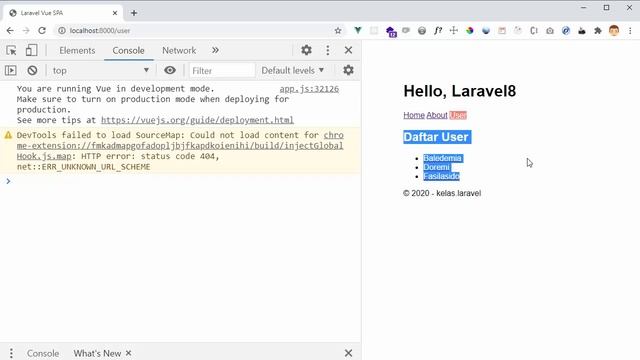Viewport: 640px width, 360px height.
Task: Open the Chrome profile avatar
Action: (614, 31)
